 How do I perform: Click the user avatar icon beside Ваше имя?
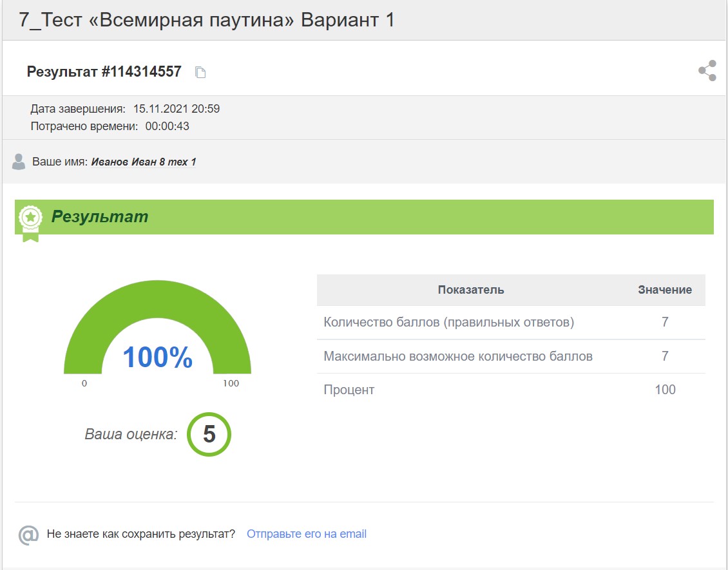point(19,162)
